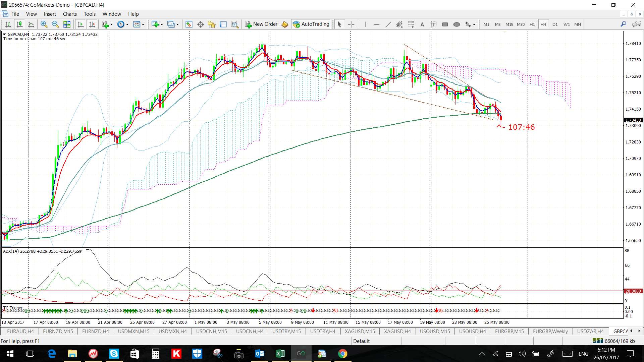Tile chart windows
Image resolution: width=644 pixels, height=362 pixels.
pos(67,24)
